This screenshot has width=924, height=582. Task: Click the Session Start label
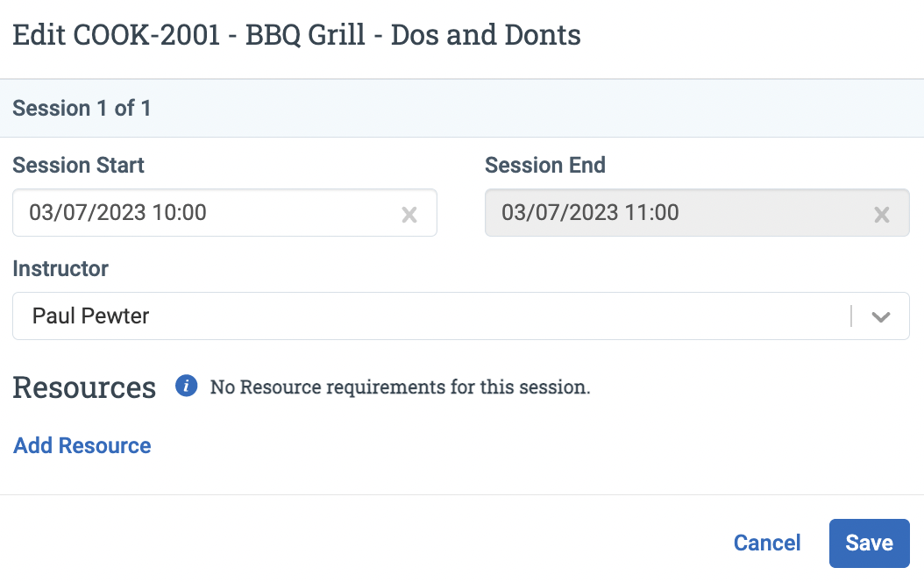click(x=78, y=165)
